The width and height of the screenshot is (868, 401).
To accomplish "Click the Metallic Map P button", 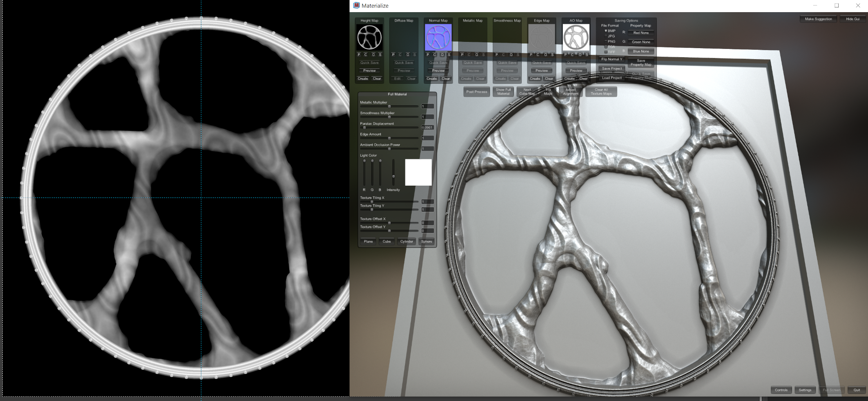I will click(x=462, y=55).
